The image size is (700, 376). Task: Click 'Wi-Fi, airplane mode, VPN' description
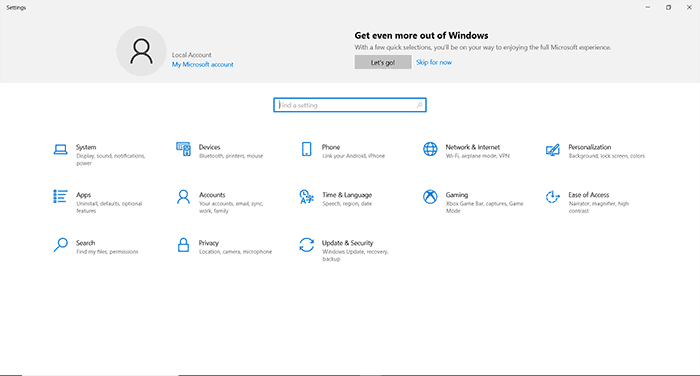click(x=477, y=156)
